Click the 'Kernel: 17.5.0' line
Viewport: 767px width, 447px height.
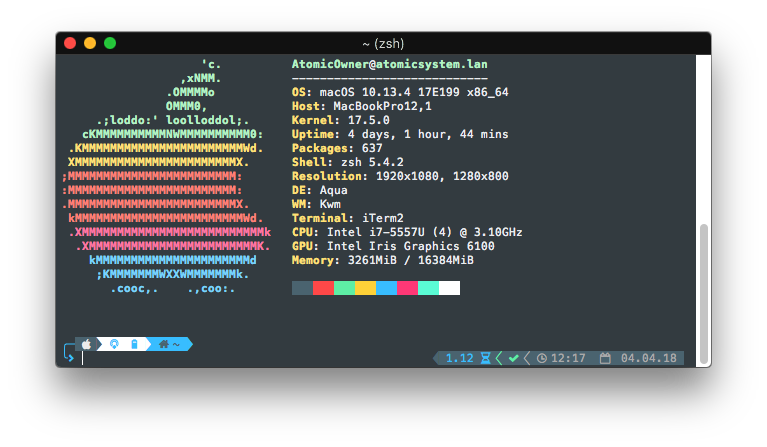[341, 120]
